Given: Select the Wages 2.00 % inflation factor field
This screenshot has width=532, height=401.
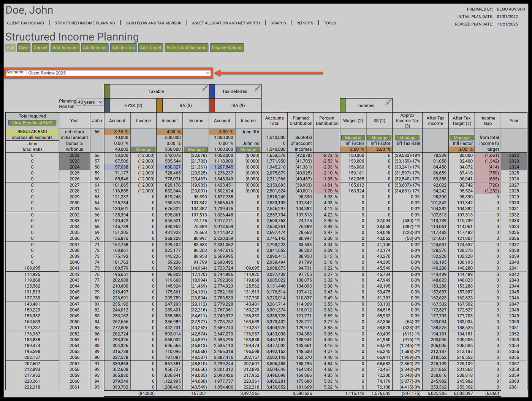Looking at the screenshot, I should click(353, 150).
